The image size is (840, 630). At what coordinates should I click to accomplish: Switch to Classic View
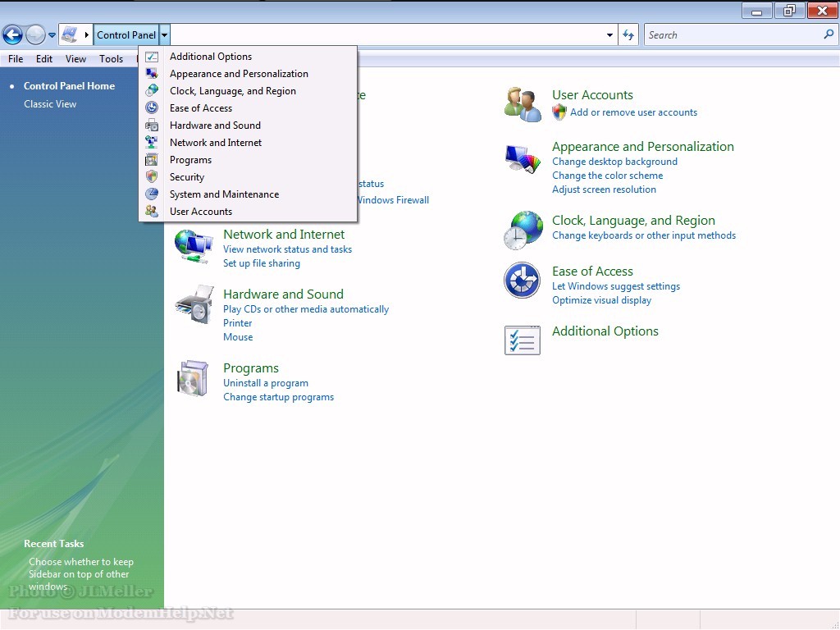[x=50, y=104]
